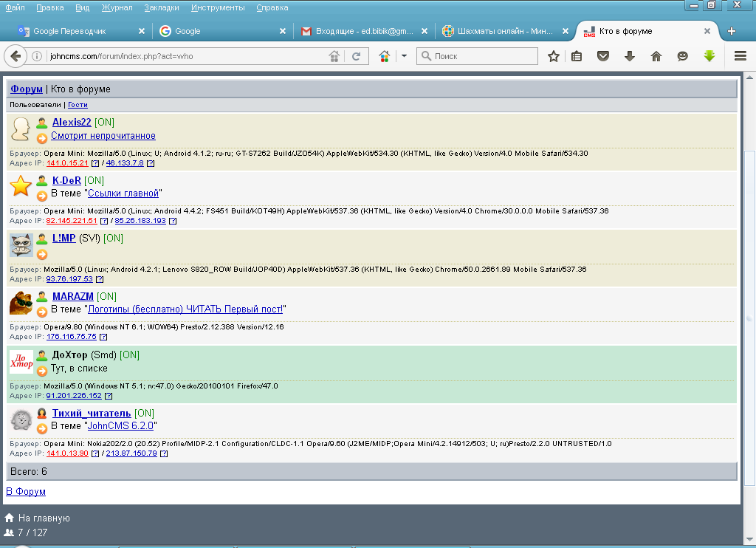This screenshot has height=548, width=756.
Task: Open the Закладки menu
Action: [x=161, y=7]
